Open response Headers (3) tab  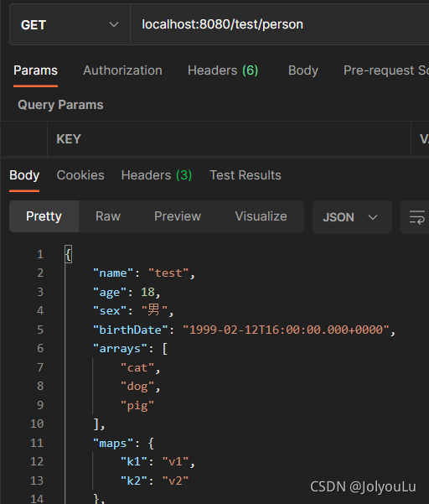tap(157, 175)
